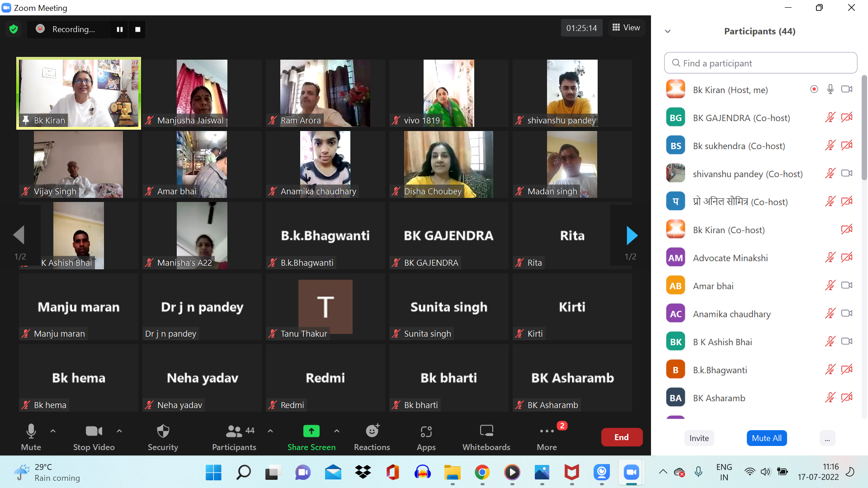Select Disha Choubey's video tile
The height and width of the screenshot is (488, 868).
pos(449,164)
